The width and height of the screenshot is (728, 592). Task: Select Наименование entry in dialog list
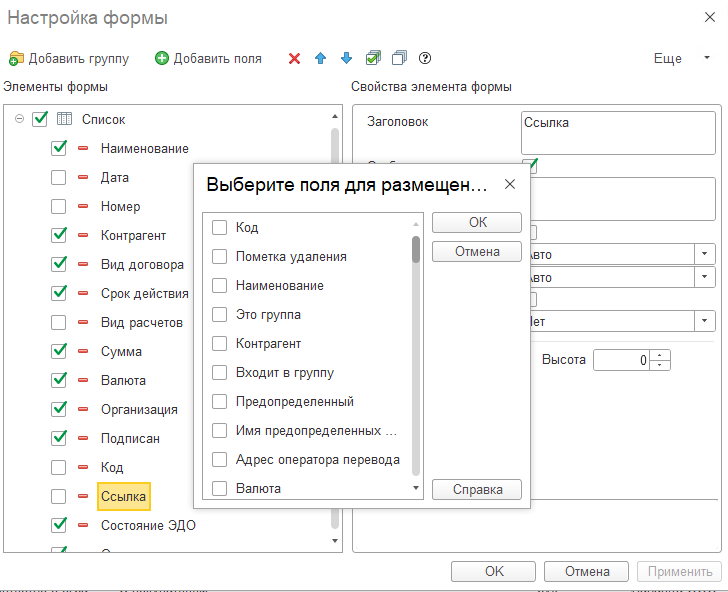(x=280, y=286)
